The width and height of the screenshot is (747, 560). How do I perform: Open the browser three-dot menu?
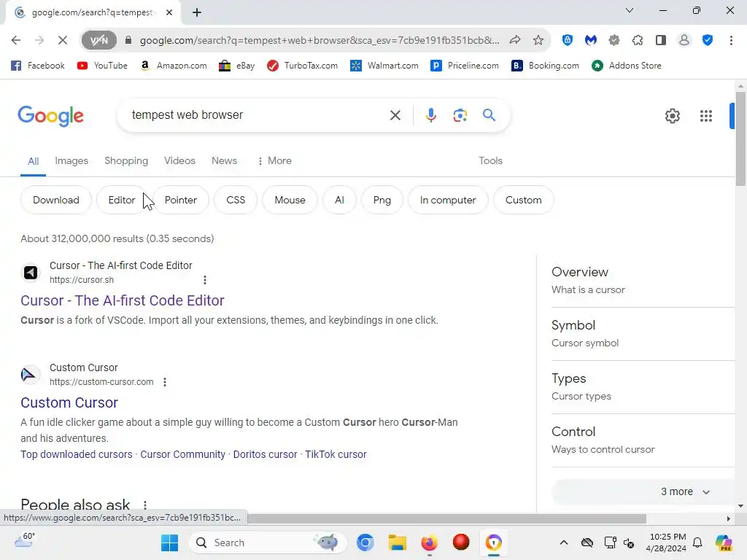(731, 41)
